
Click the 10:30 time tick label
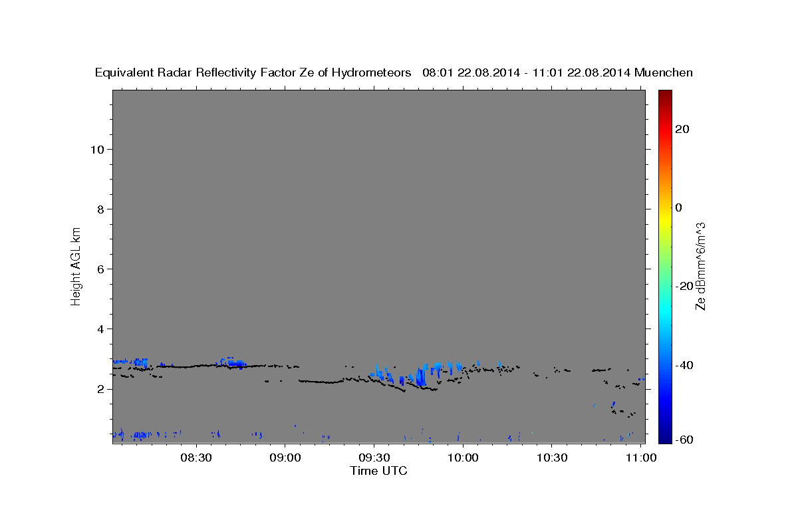point(551,458)
